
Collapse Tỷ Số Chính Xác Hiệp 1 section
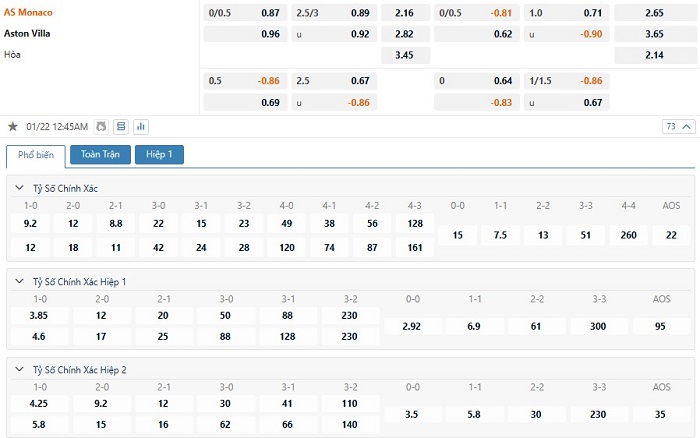point(20,282)
